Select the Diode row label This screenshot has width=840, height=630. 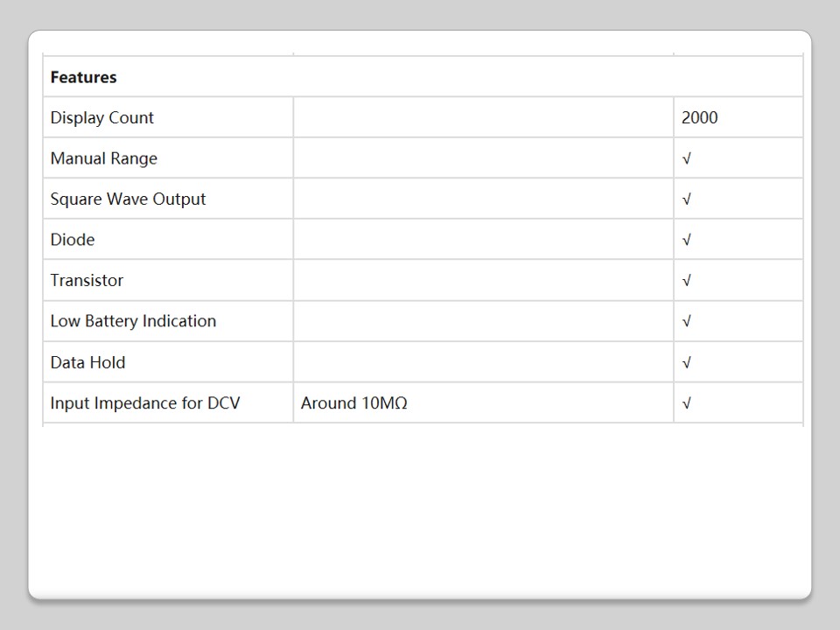tap(73, 240)
